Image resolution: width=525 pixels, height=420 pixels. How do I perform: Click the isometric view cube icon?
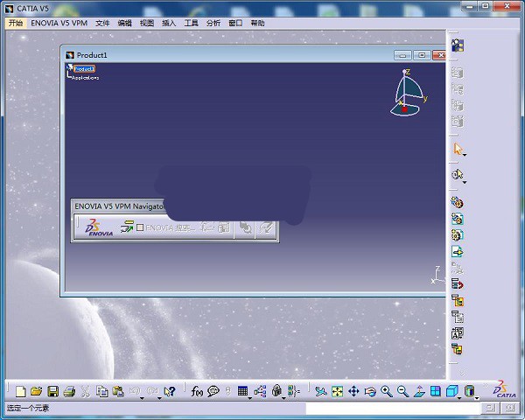(x=451, y=391)
